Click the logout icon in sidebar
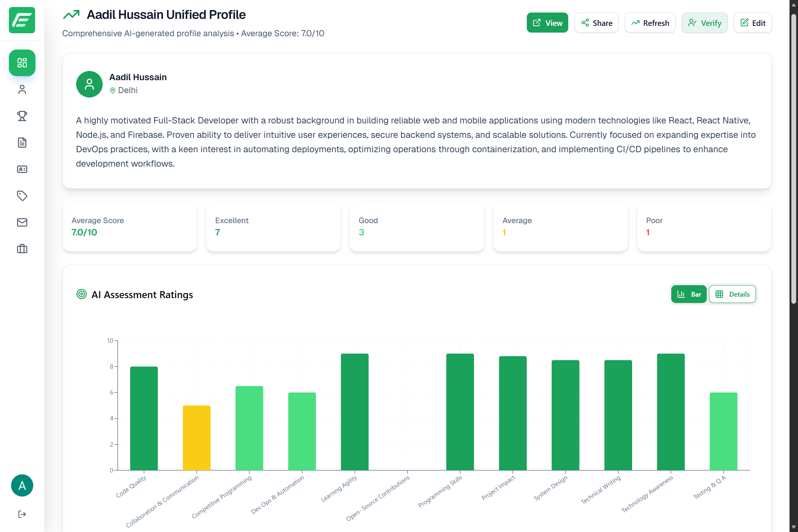Viewport: 798px width, 532px height. click(x=22, y=514)
